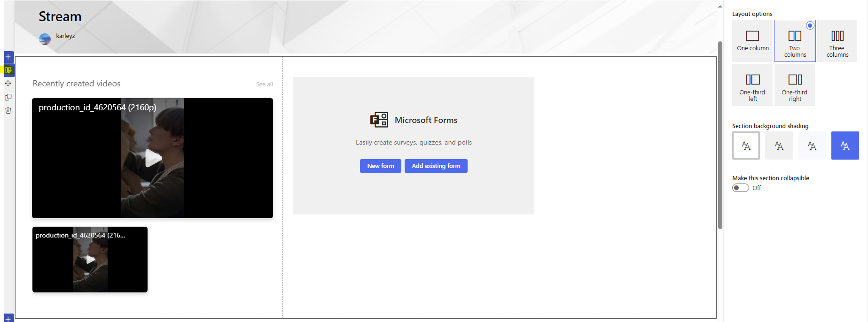Click the production_id_4620564 (2160p) video title
Viewport: 868px width, 322px height.
pos(97,107)
